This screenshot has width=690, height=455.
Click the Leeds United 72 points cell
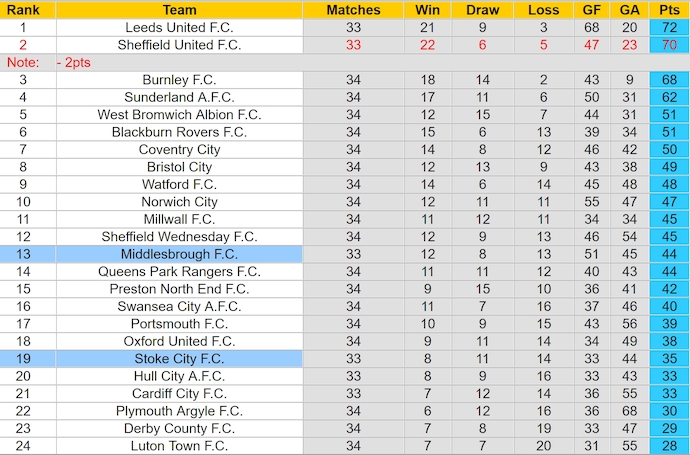669,28
